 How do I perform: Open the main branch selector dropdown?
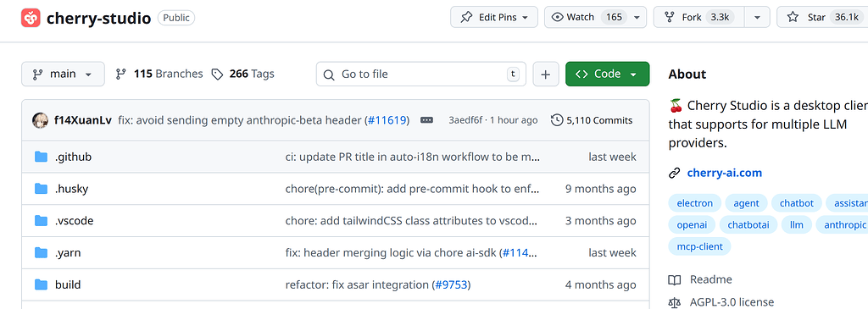63,74
